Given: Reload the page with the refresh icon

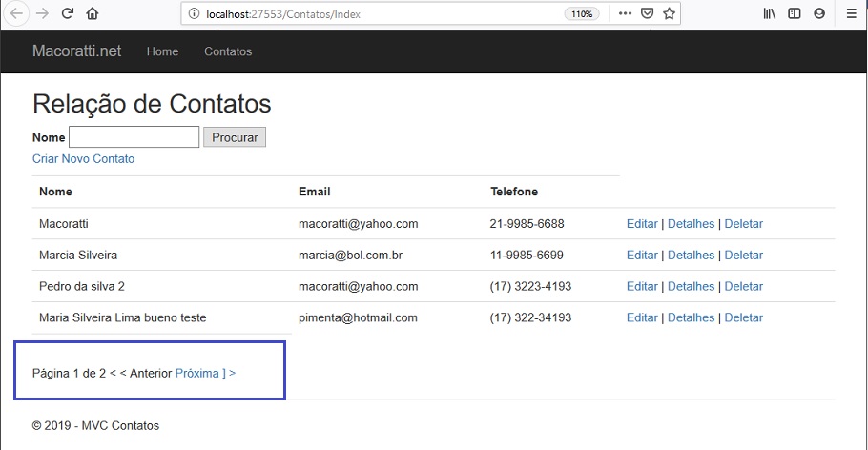Looking at the screenshot, I should tap(68, 13).
